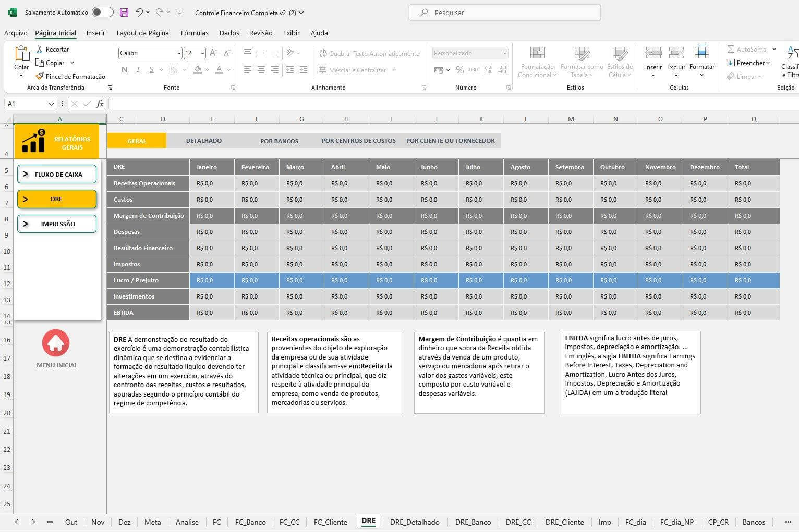
Task: Open the Fórmulas ribbon tab
Action: click(195, 33)
